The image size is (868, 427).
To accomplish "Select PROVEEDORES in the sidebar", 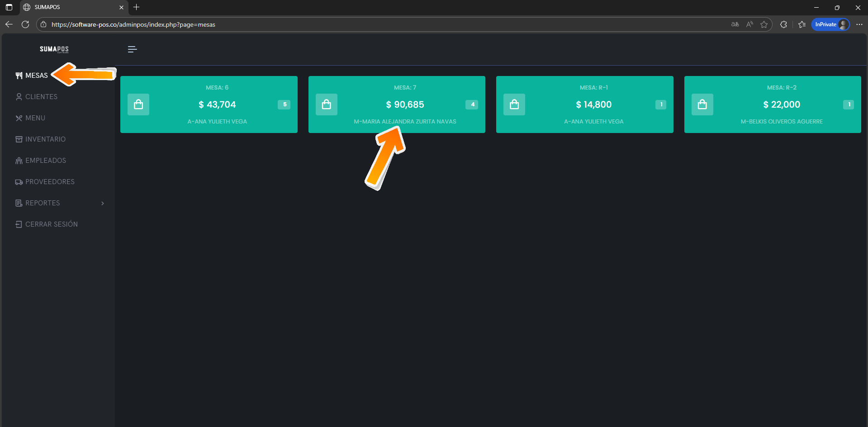I will tap(50, 182).
